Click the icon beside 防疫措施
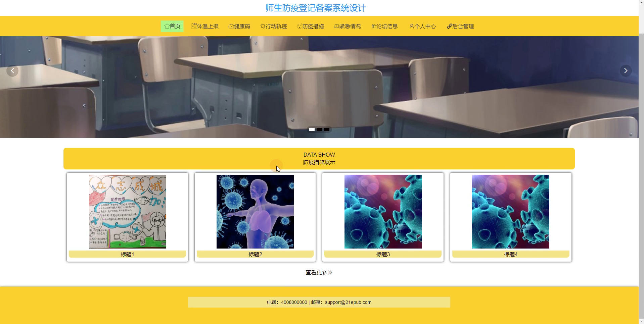Screen dimensions: 644x324 (x=300, y=26)
